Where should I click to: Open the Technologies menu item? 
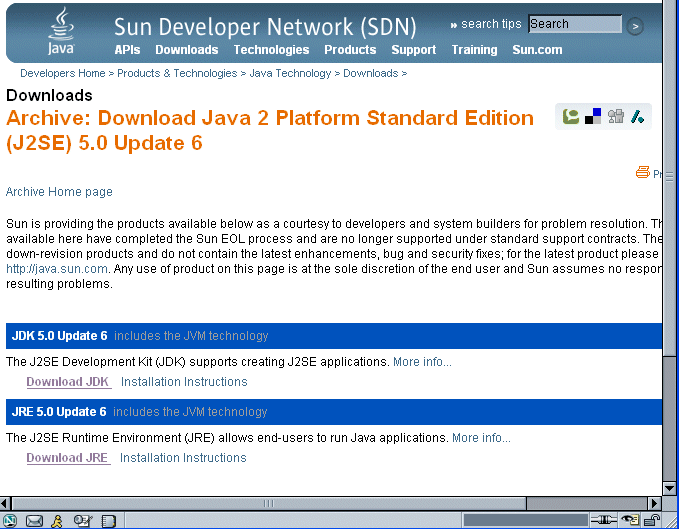tap(271, 50)
